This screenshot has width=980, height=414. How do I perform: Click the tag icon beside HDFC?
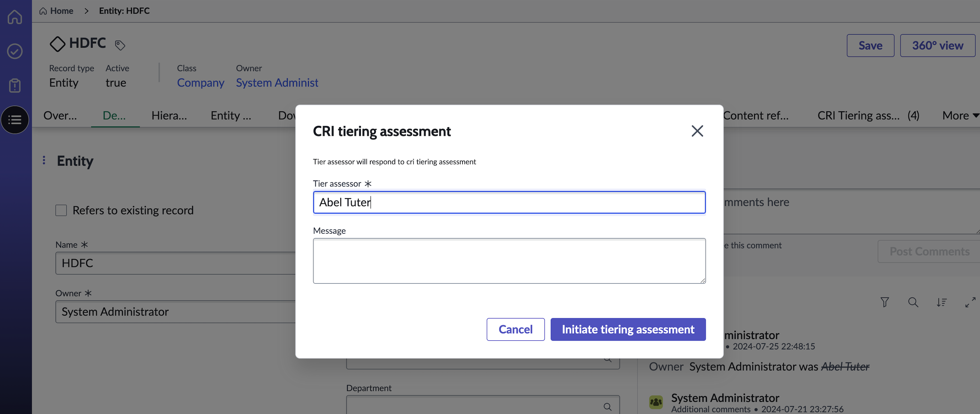point(120,45)
